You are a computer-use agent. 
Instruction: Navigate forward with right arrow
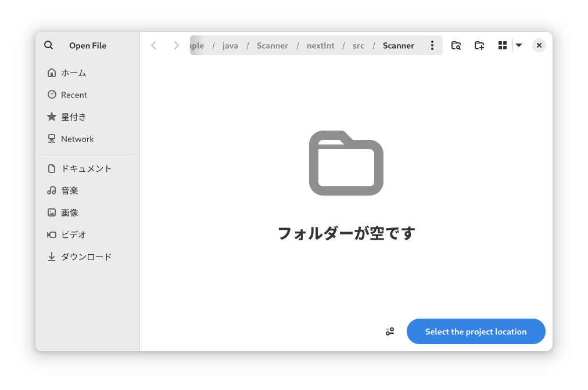coord(176,45)
